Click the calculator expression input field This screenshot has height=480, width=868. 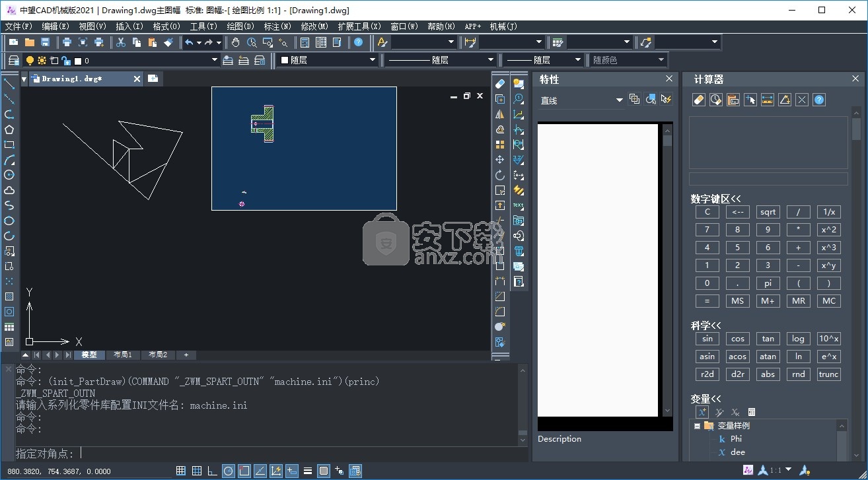(768, 179)
